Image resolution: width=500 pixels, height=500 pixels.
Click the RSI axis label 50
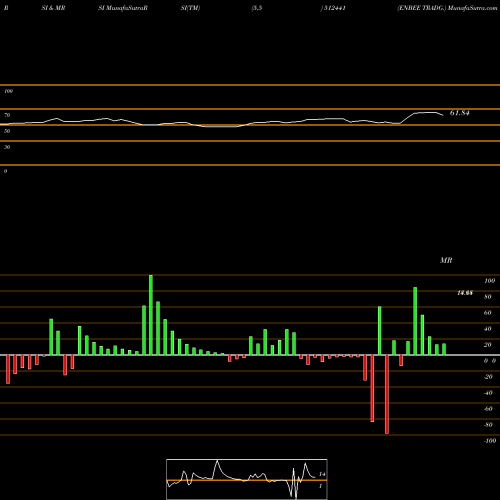(7, 131)
